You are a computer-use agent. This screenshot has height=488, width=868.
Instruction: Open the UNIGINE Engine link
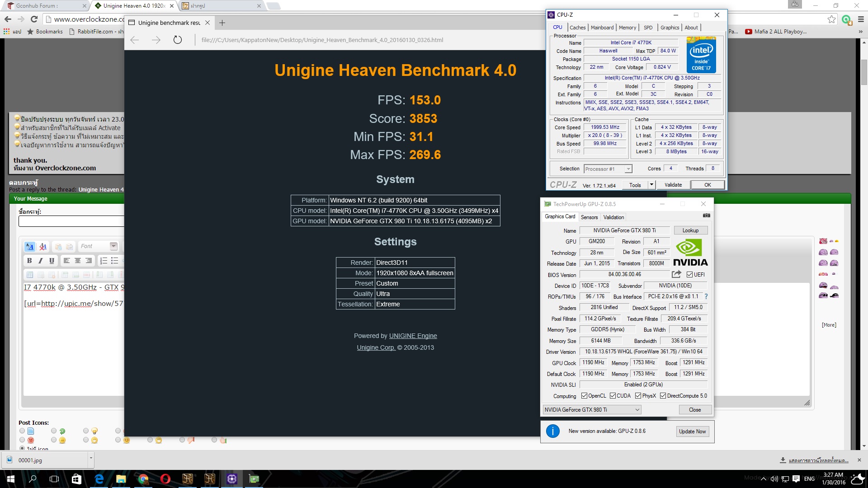tap(413, 336)
